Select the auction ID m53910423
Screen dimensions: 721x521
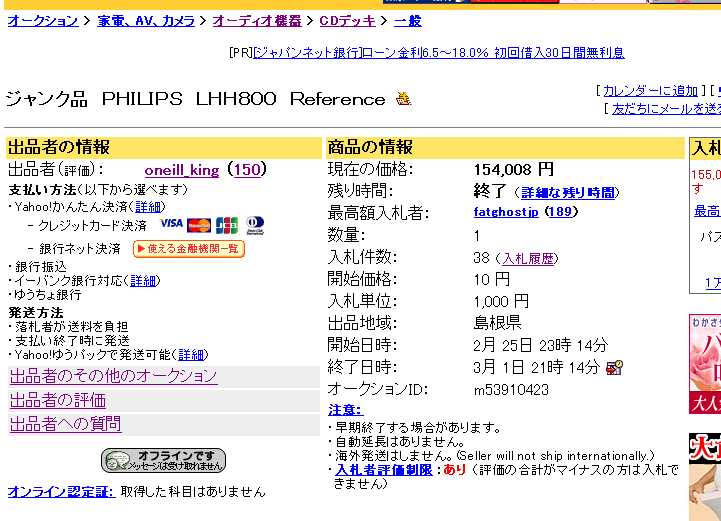click(511, 390)
